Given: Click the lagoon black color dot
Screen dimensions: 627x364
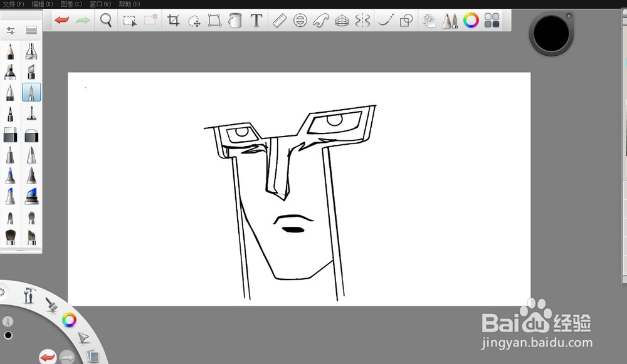Looking at the screenshot, I should pos(8,335).
